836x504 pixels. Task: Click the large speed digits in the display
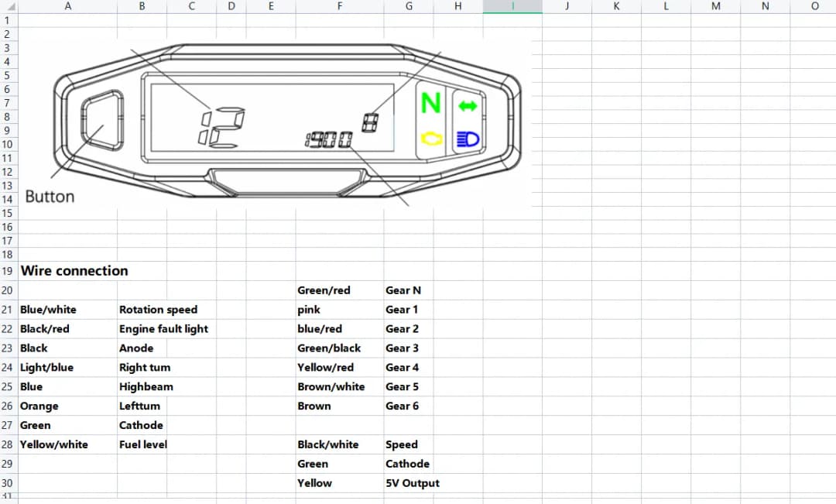[x=221, y=129]
